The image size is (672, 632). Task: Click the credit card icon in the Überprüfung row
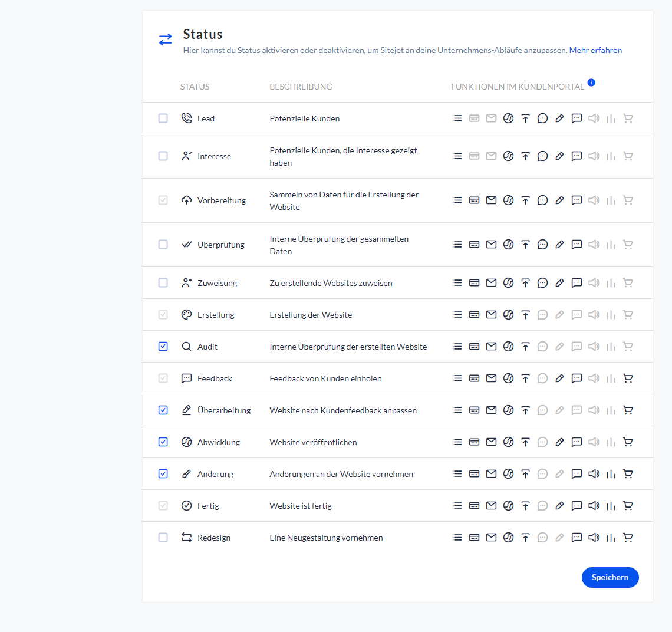pyautogui.click(x=474, y=245)
